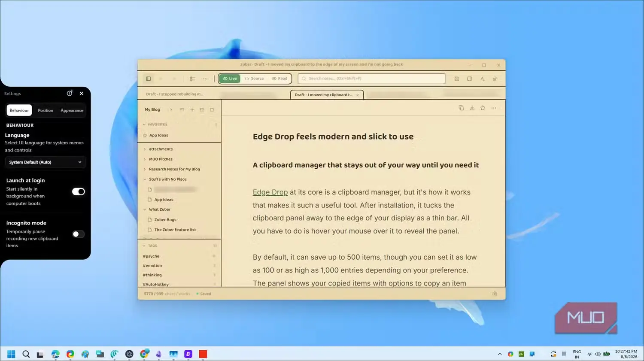The width and height of the screenshot is (644, 361).
Task: Collapse the FAVORITES section
Action: click(x=144, y=124)
